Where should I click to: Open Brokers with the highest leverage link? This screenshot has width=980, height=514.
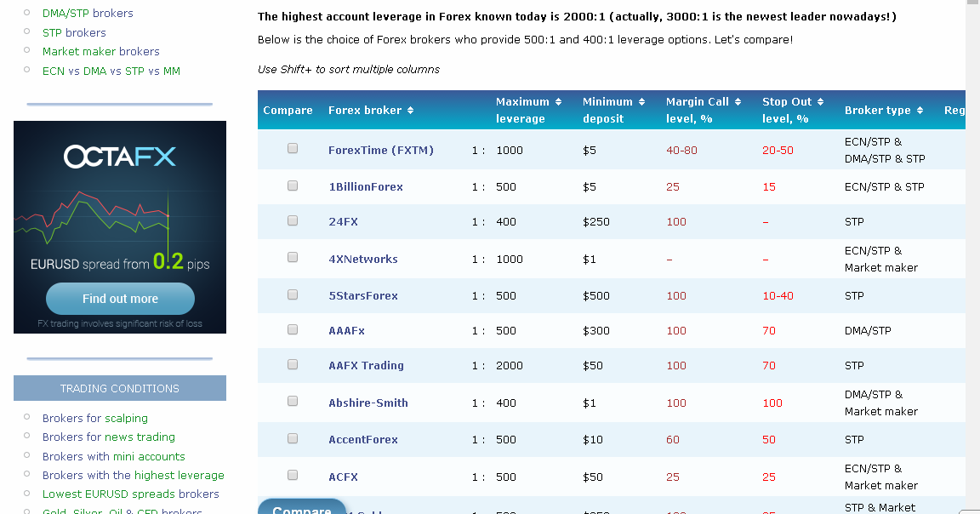133,475
